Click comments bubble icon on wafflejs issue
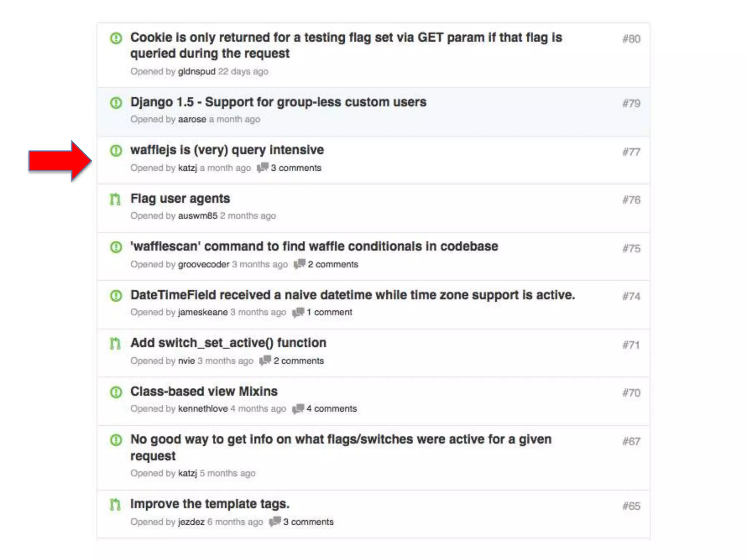The width and height of the screenshot is (747, 560). pyautogui.click(x=263, y=168)
